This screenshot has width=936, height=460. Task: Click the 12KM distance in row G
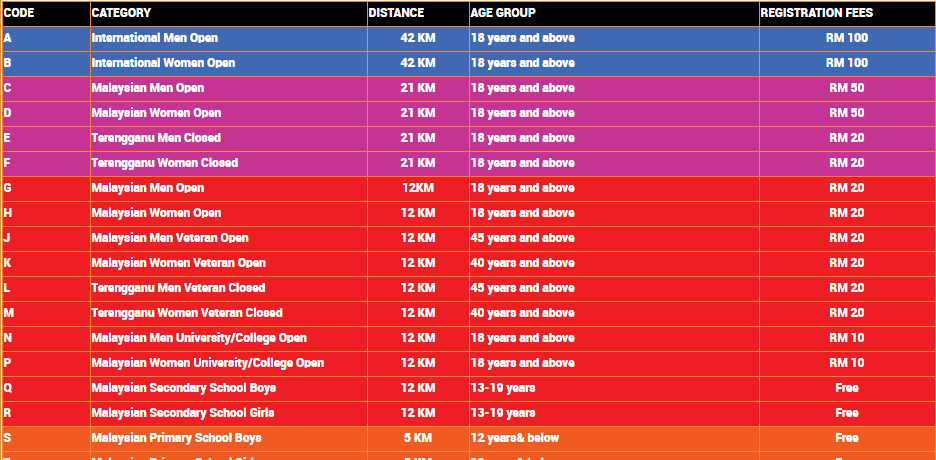pos(418,189)
